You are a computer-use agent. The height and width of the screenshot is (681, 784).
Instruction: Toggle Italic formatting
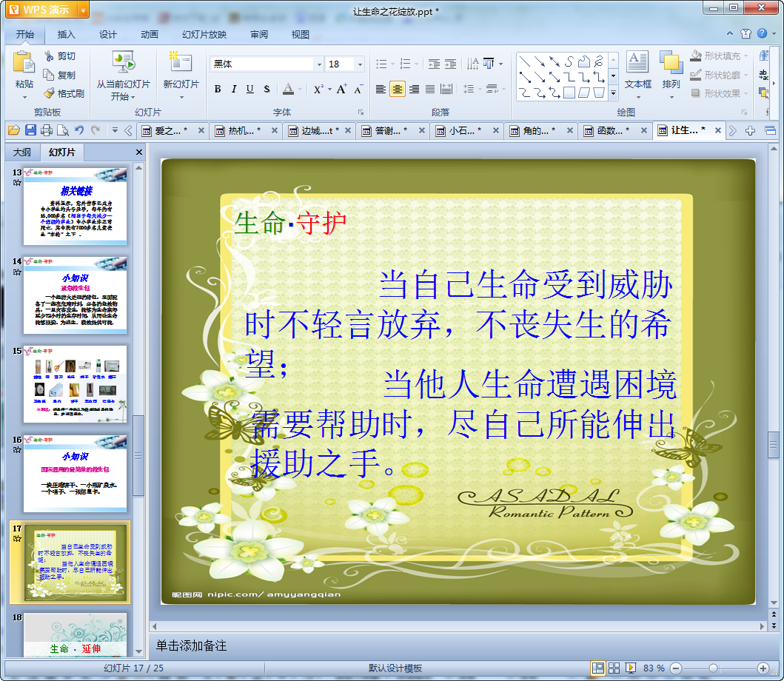click(233, 89)
